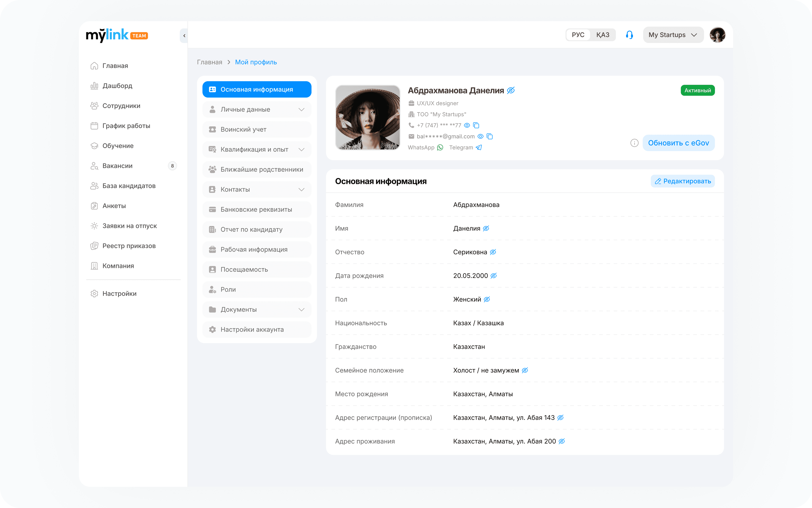Click the user avatar in the header
Screen dimensions: 812x508
coord(717,35)
